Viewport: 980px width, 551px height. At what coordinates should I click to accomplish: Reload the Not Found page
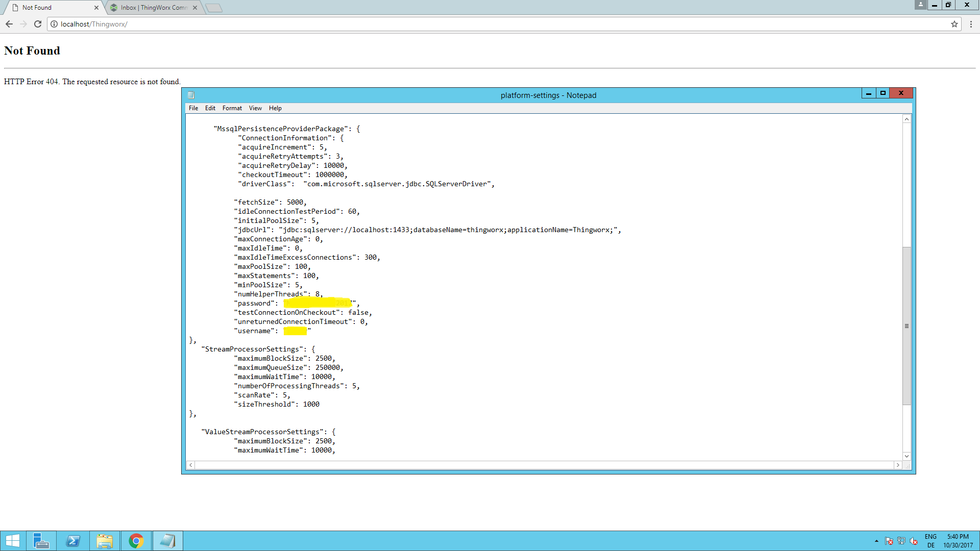(37, 24)
